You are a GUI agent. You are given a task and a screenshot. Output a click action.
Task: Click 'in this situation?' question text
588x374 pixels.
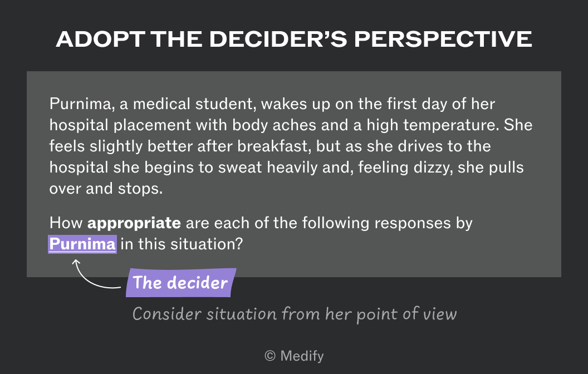[x=182, y=244]
